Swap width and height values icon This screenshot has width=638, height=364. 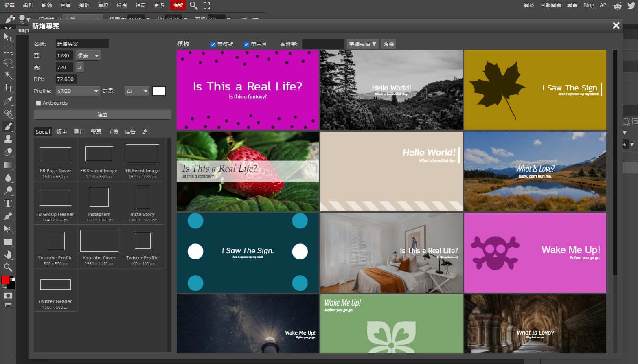[x=80, y=67]
